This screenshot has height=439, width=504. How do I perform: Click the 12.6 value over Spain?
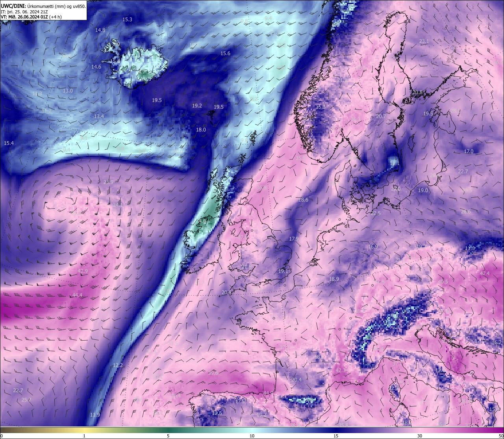click(217, 413)
